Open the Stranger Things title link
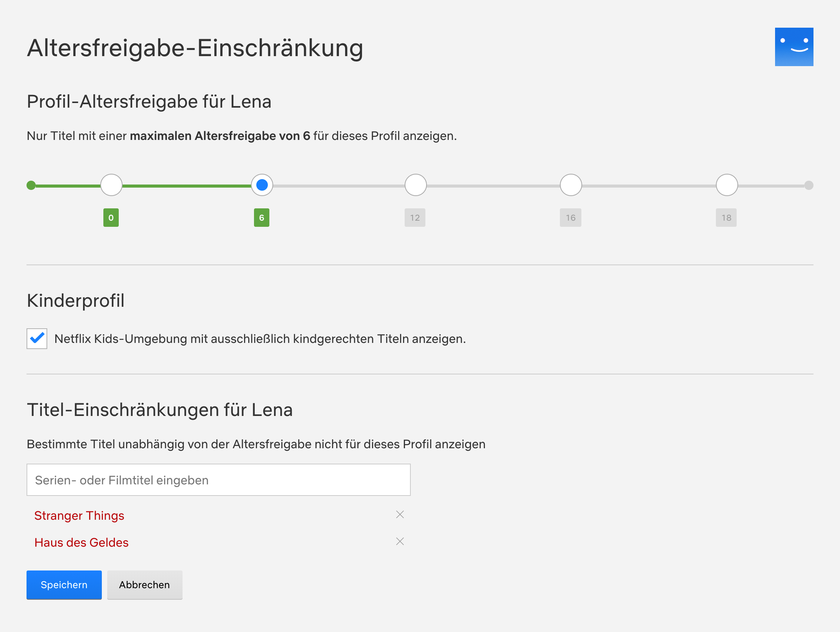 click(79, 516)
